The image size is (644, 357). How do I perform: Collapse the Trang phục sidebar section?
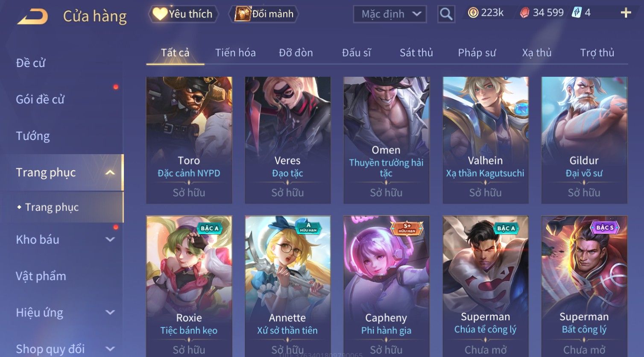pos(110,173)
